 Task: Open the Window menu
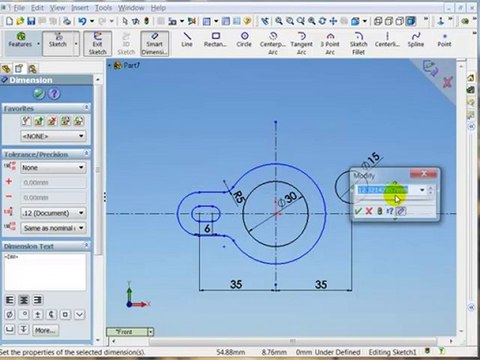(131, 8)
